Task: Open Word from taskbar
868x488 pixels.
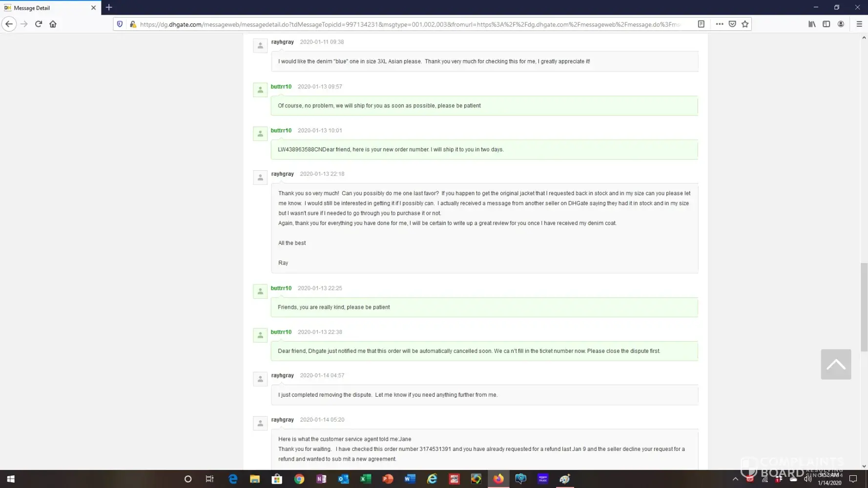Action: [x=410, y=479]
